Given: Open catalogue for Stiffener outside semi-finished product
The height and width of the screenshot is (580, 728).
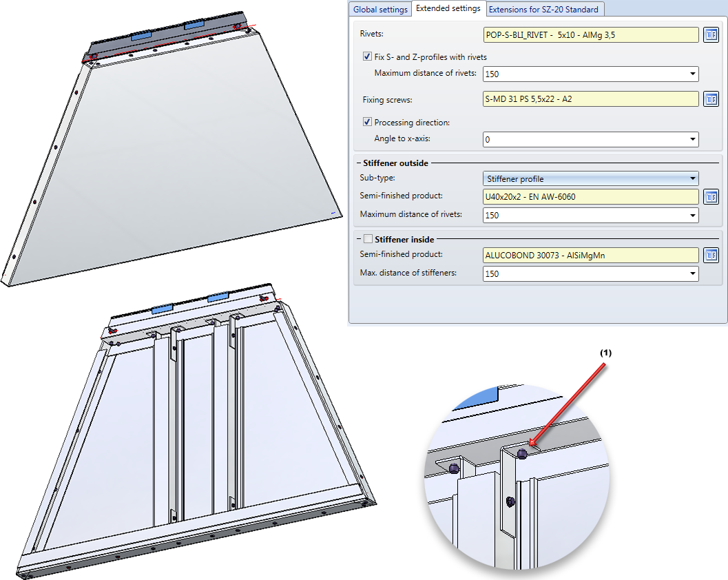Looking at the screenshot, I should [x=711, y=197].
